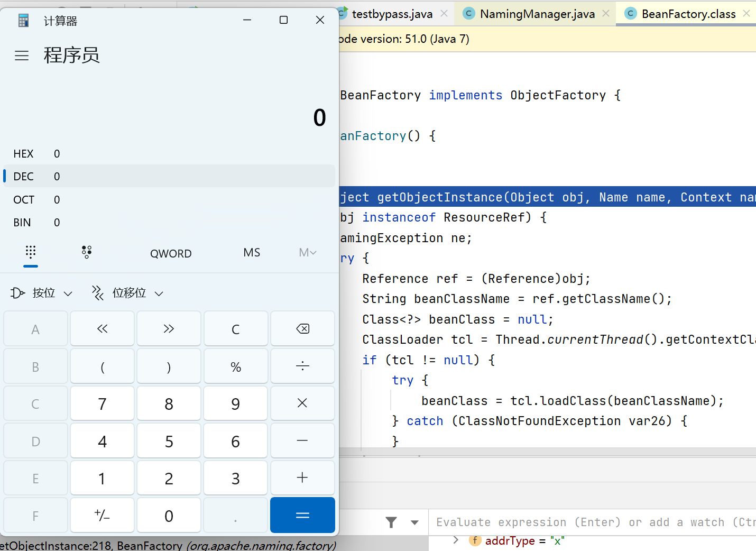Click the Evaluate expression input field
Image resolution: width=756 pixels, height=551 pixels.
click(x=592, y=522)
